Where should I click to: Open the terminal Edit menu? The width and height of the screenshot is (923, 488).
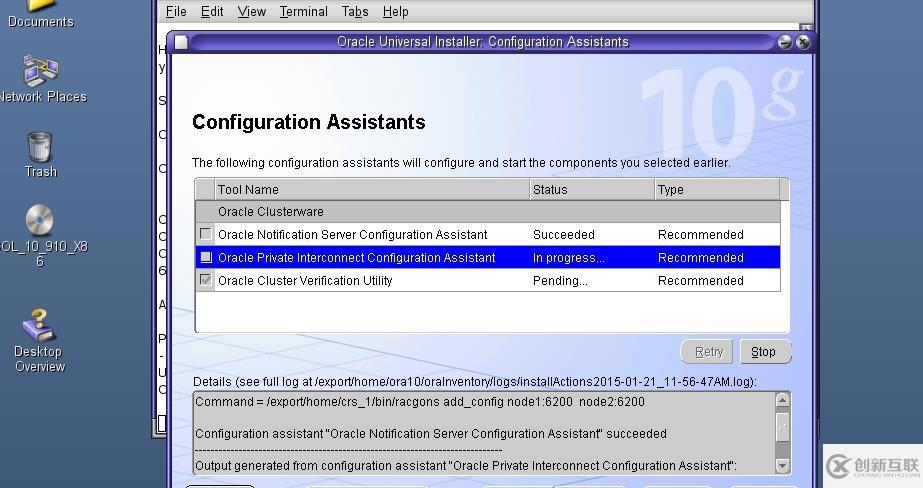[212, 12]
